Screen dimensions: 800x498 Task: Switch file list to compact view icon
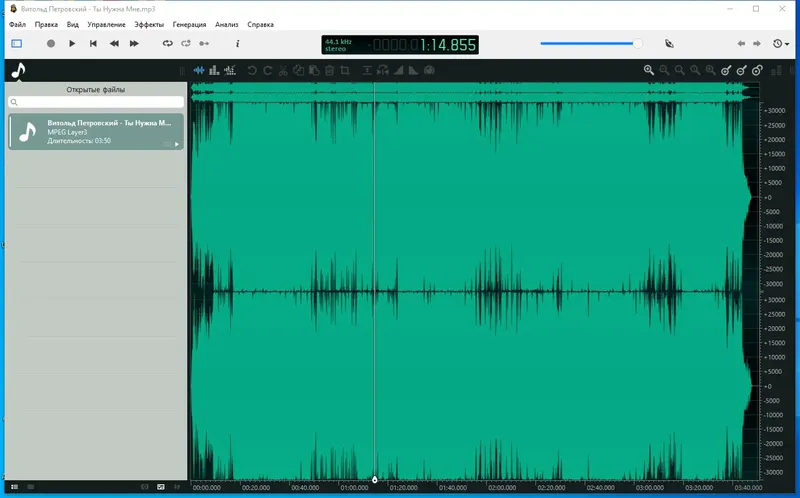pos(31,487)
